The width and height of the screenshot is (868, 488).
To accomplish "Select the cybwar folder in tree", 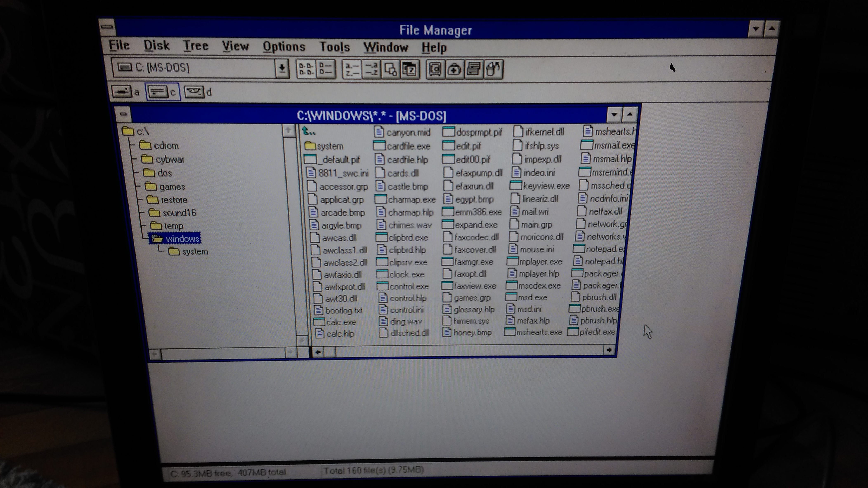I will pos(163,159).
